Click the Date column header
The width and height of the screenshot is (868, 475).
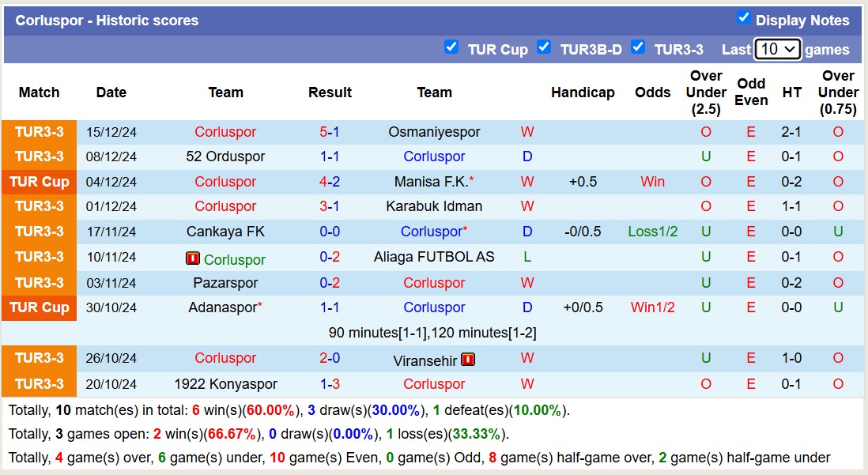(x=111, y=92)
